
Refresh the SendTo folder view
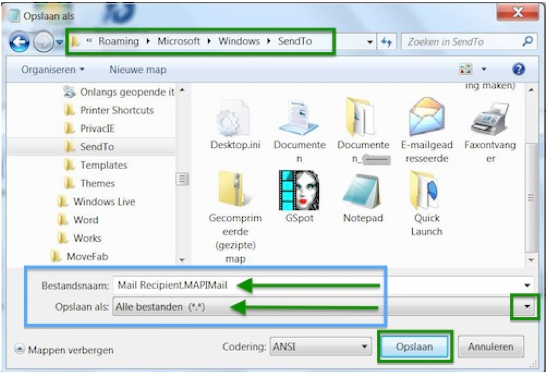(386, 42)
